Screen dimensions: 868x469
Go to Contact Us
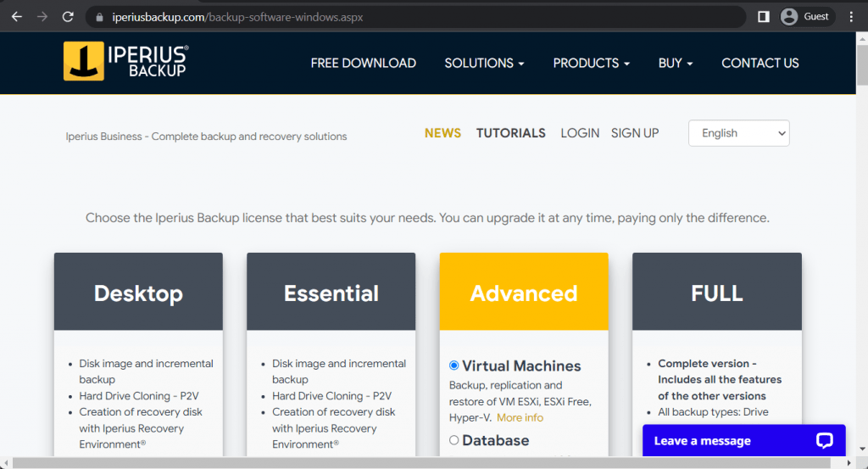[759, 63]
